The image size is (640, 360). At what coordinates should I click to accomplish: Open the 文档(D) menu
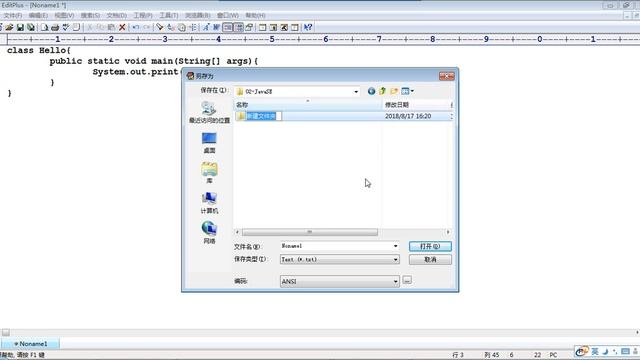[116, 16]
